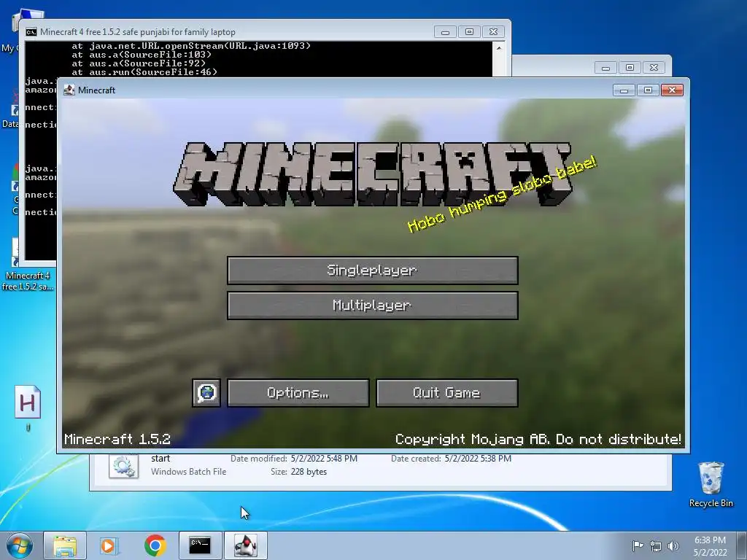Click the 'Date created' value 5/2/2022 5:38 PM
Image resolution: width=747 pixels, height=560 pixels.
tap(478, 459)
